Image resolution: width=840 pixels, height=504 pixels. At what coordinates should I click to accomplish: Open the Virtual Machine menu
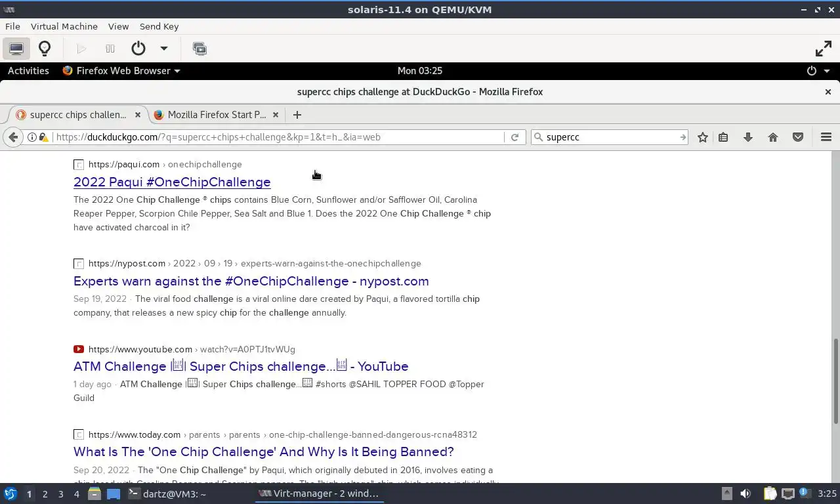pos(64,26)
